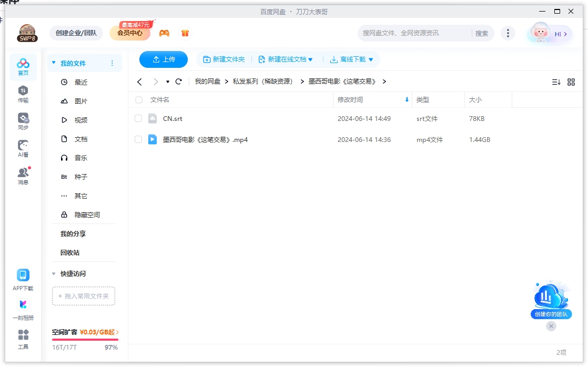Tick the checkbox for 墨西哥电影《这笔交易》.mp4
This screenshot has width=588, height=367.
pos(138,139)
